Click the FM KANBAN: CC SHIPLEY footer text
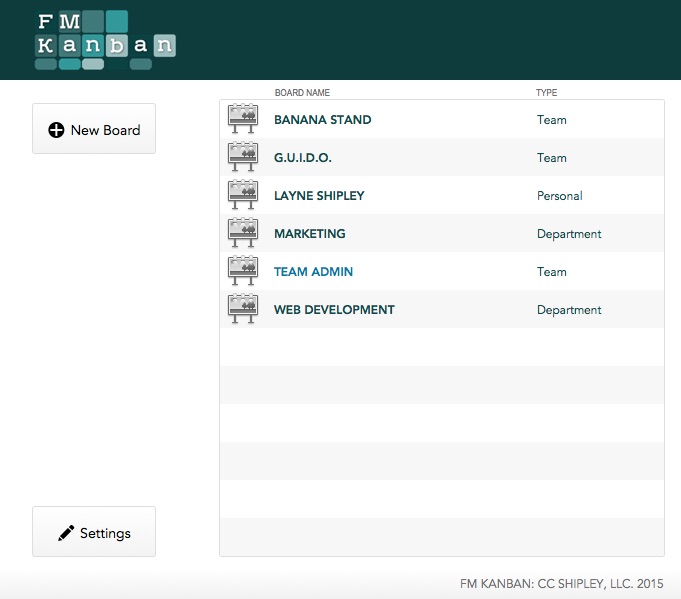This screenshot has height=599, width=681. pyautogui.click(x=562, y=583)
